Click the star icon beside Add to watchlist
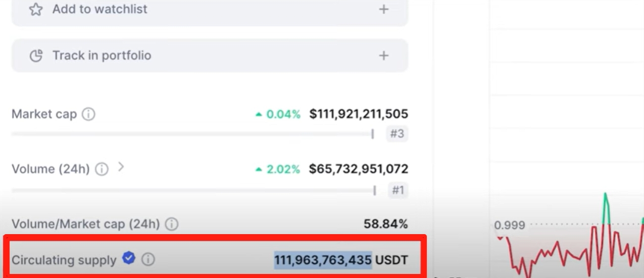This screenshot has height=278, width=644. point(35,9)
